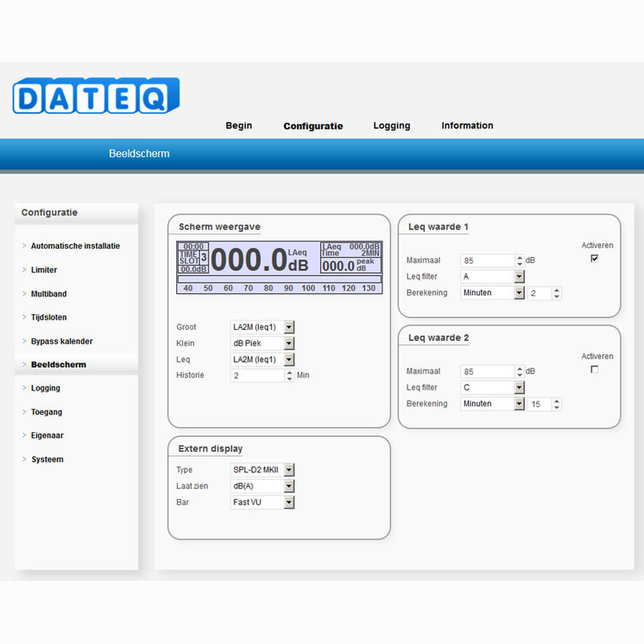The image size is (644, 644).
Task: Open Tijdsloten configuration
Action: (50, 317)
